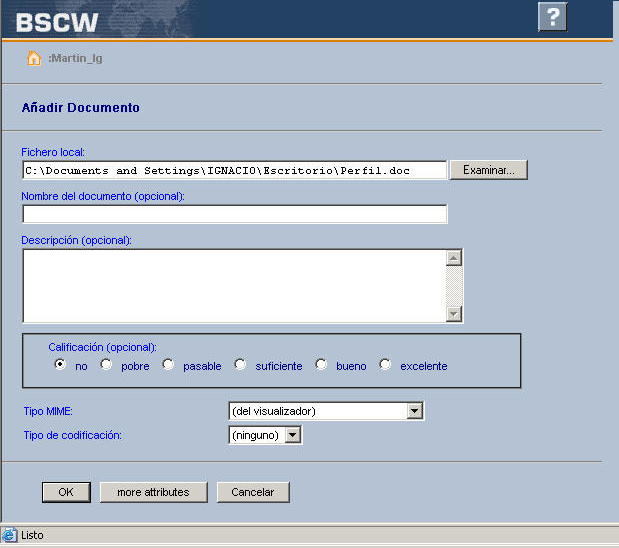Select the 'pobre' rating option

tap(106, 365)
